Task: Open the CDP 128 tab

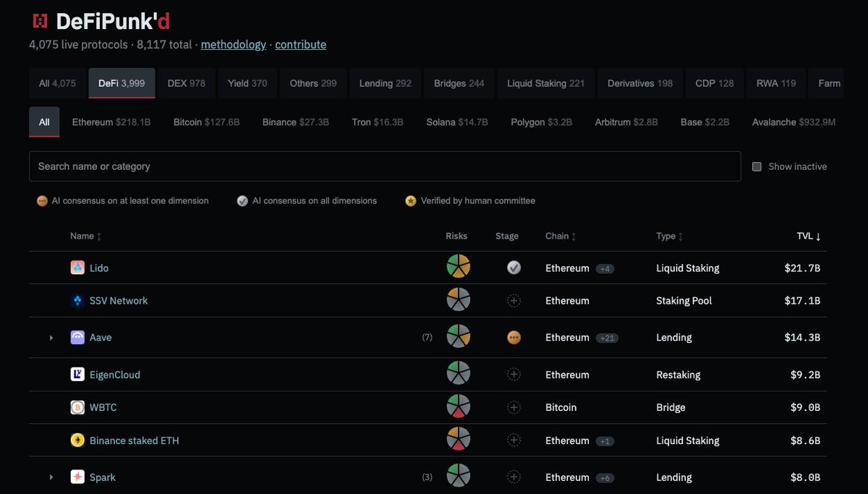Action: (x=715, y=83)
